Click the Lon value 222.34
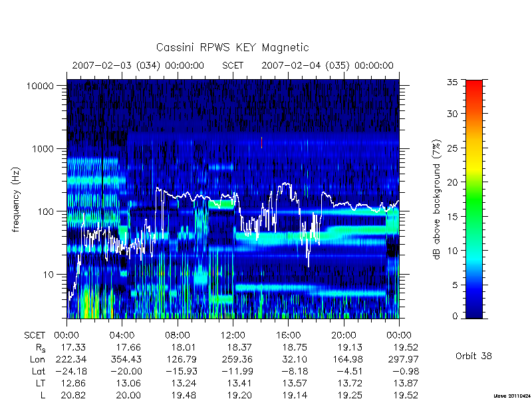 pos(70,359)
